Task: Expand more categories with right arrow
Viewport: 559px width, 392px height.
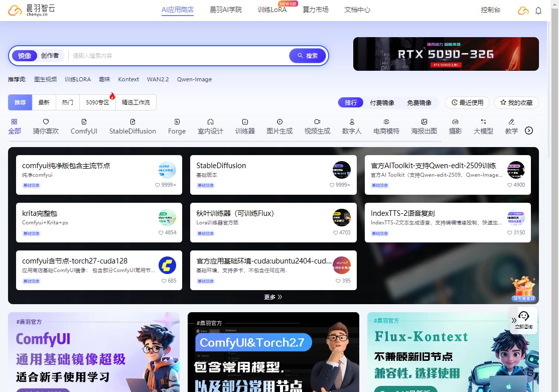Action: click(x=529, y=130)
